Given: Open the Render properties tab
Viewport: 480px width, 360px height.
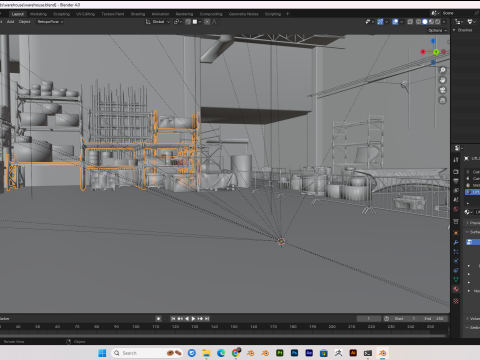Looking at the screenshot, I should coord(456,172).
